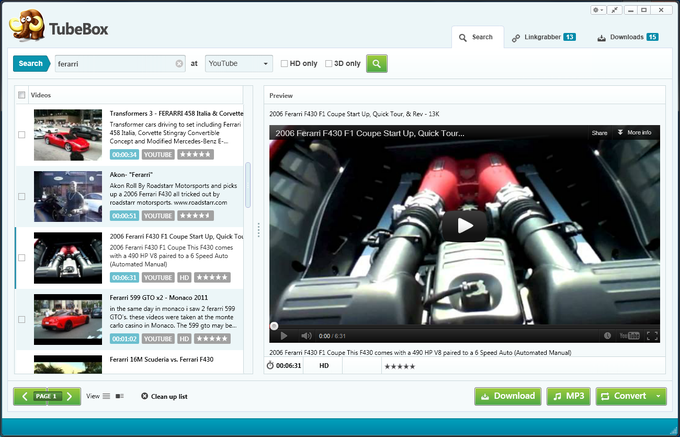Check the Ferrari 599 GTO video checkbox
Image resolution: width=680 pixels, height=437 pixels.
21,320
